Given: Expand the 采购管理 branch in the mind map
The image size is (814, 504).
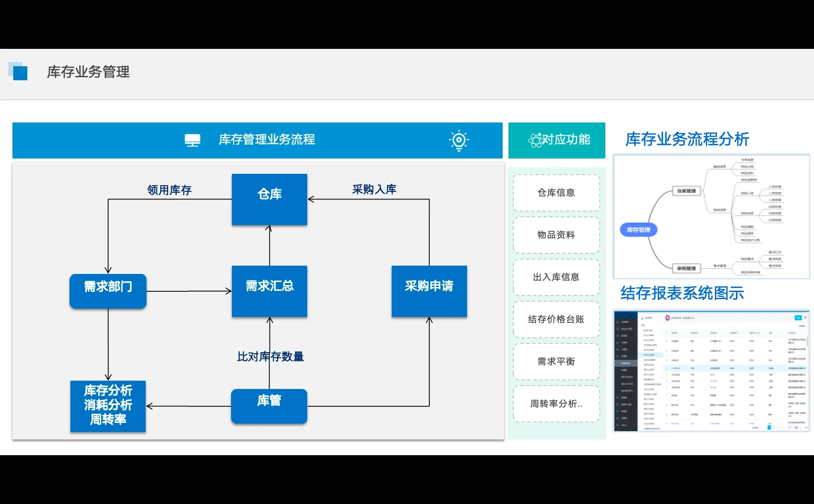Looking at the screenshot, I should (687, 268).
